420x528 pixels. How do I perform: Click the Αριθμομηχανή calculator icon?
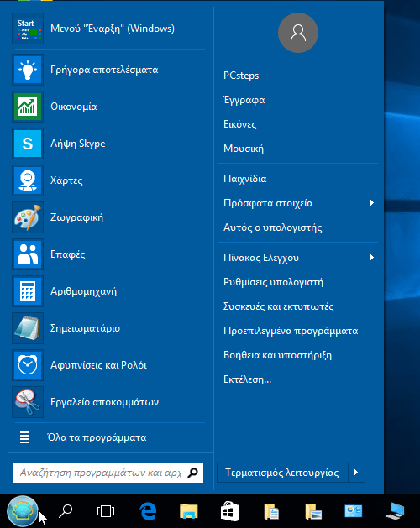click(28, 291)
